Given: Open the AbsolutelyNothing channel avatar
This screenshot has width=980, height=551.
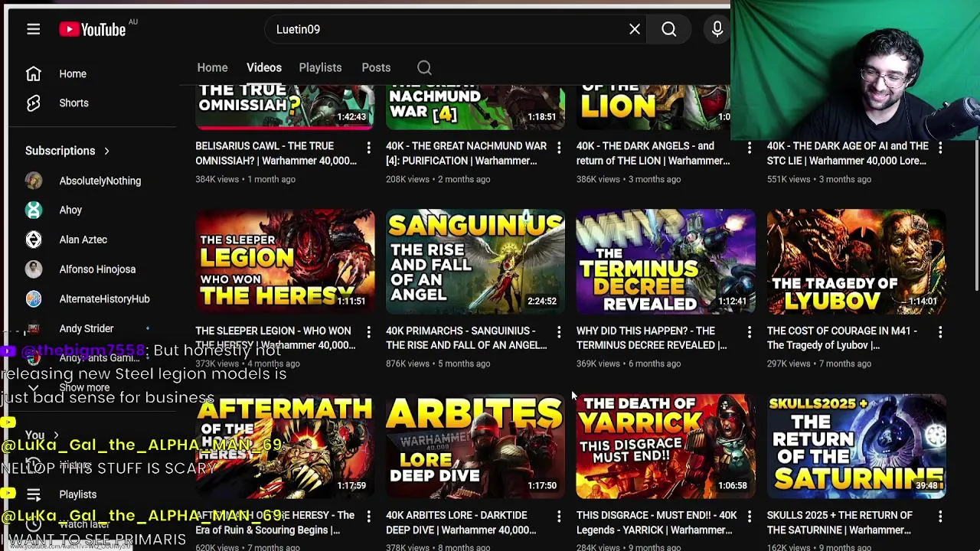Looking at the screenshot, I should (x=33, y=181).
